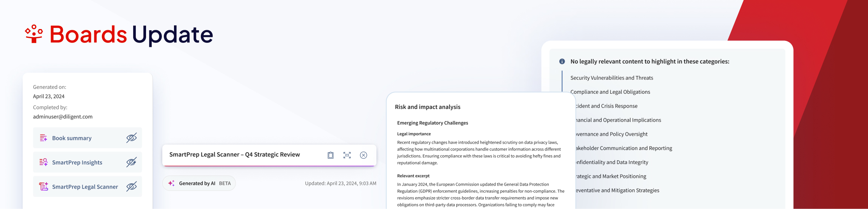Image resolution: width=868 pixels, height=209 pixels.
Task: Select Security Vulnerabilities and Threats category
Action: [611, 78]
